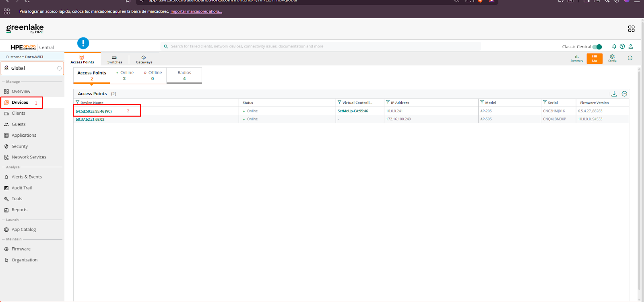Image resolution: width=644 pixels, height=302 pixels.
Task: Click serial CNQ4LBM3XP cell
Action: (555, 119)
